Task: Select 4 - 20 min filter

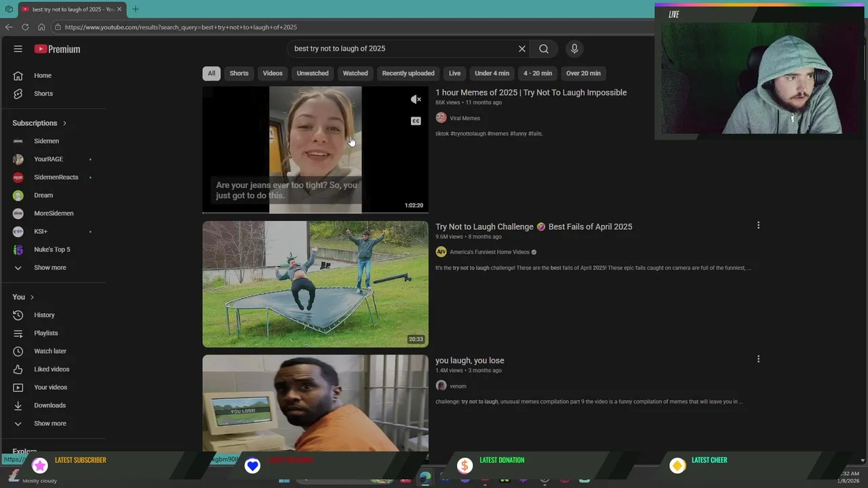Action: pos(538,73)
